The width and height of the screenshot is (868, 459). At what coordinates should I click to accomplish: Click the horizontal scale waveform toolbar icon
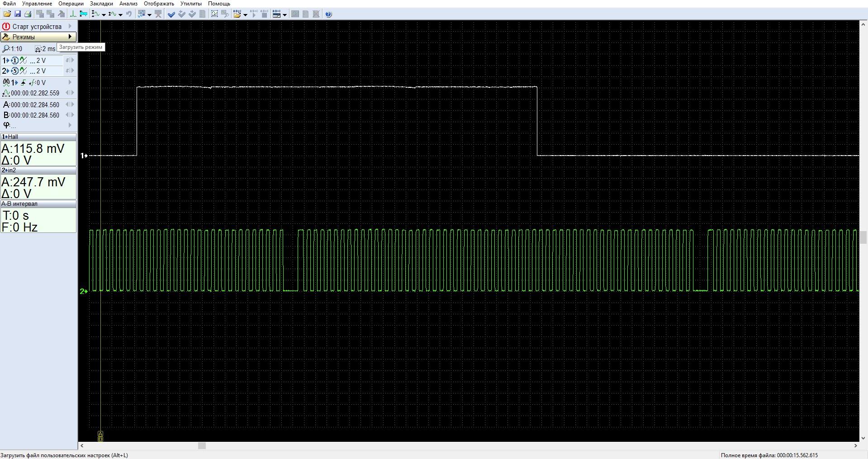[x=112, y=14]
